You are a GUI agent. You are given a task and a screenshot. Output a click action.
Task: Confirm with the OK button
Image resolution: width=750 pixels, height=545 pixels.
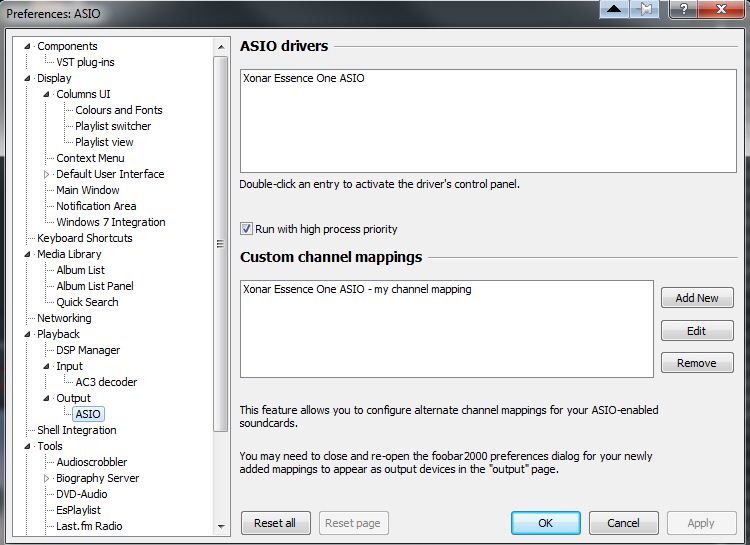[x=546, y=523]
